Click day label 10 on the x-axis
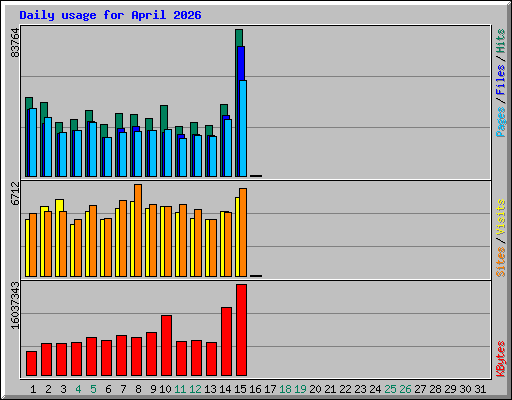This screenshot has height=400, width=512. pos(165,389)
